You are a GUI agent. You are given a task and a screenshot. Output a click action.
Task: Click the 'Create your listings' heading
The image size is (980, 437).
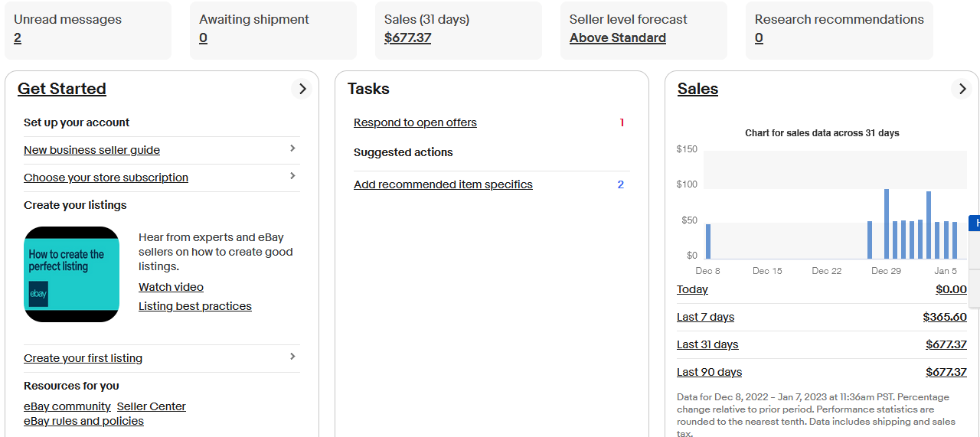75,205
